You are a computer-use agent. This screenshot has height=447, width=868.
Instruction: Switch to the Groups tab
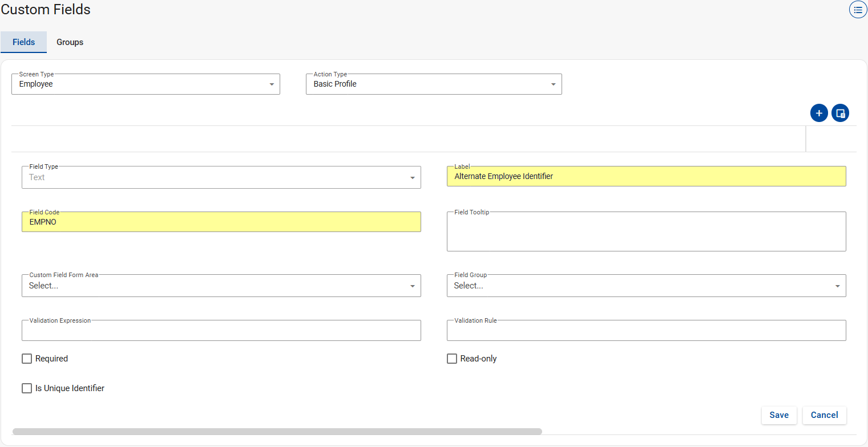tap(70, 42)
